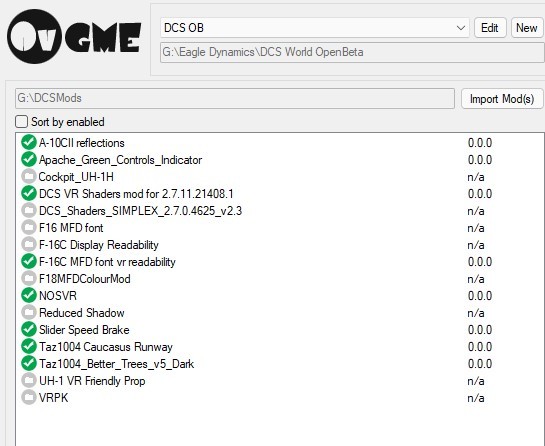Click the grey icon next to VRPK
Screen dimensions: 545x446
(x=29, y=398)
